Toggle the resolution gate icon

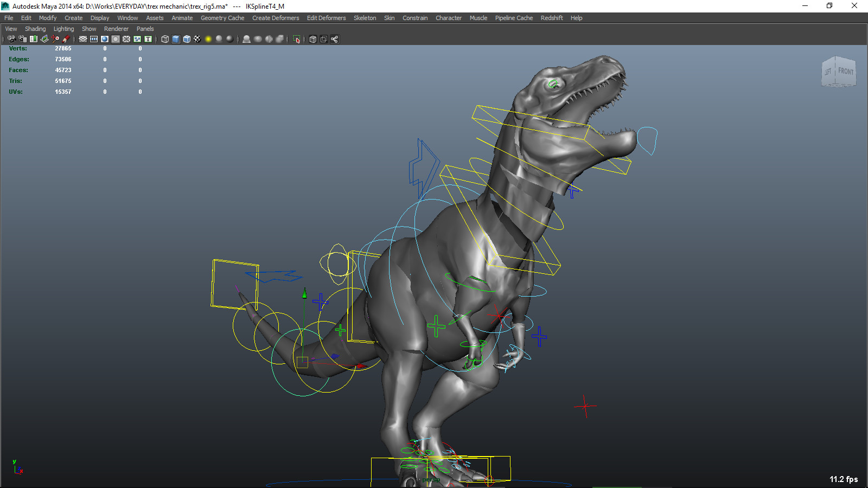point(104,38)
